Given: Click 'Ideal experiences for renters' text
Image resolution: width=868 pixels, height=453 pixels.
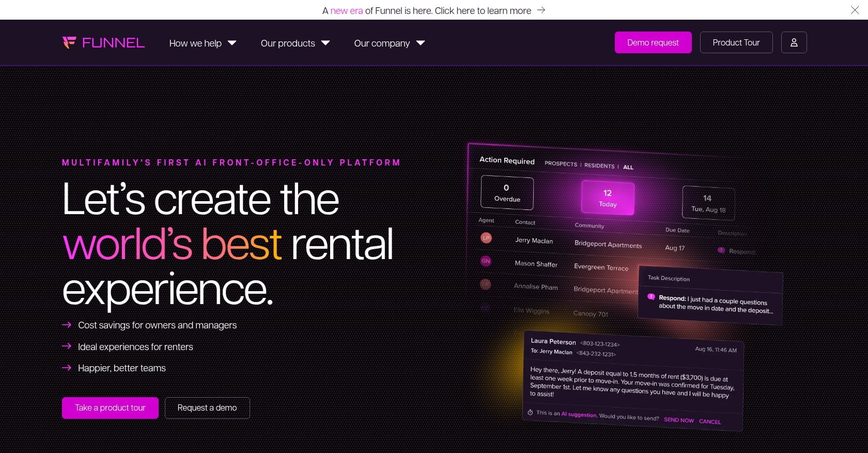Looking at the screenshot, I should [135, 347].
